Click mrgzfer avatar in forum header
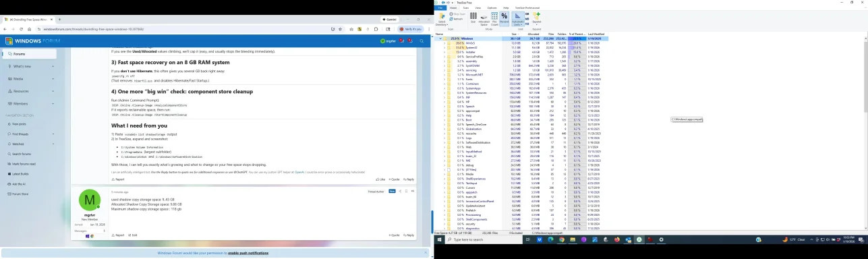The image size is (868, 259). (x=382, y=41)
